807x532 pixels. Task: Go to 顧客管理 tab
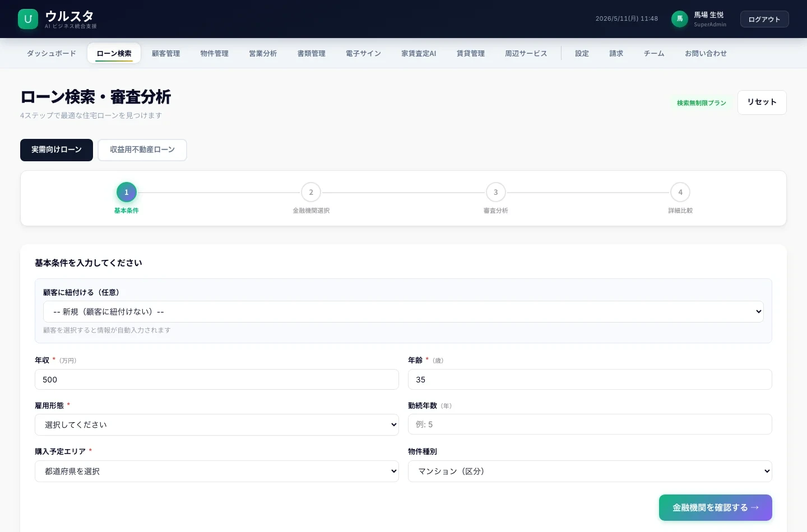(166, 54)
